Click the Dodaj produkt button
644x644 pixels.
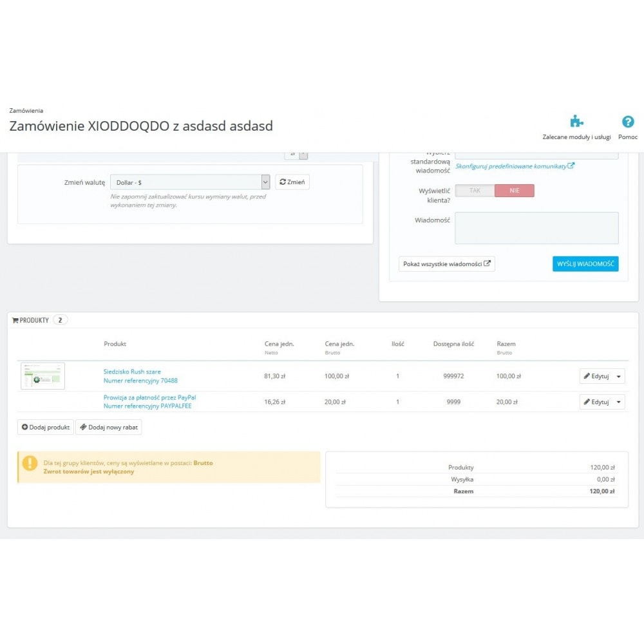pos(46,427)
